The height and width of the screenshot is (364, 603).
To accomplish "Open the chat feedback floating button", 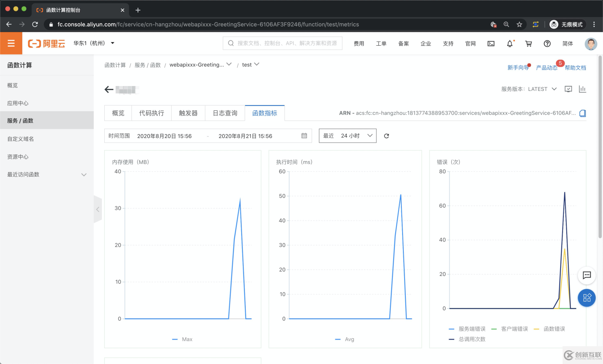I will tap(587, 275).
